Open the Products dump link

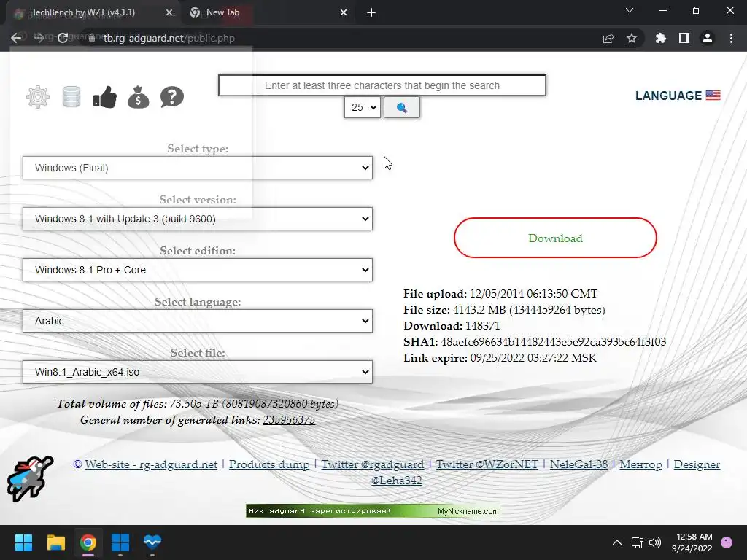269,464
